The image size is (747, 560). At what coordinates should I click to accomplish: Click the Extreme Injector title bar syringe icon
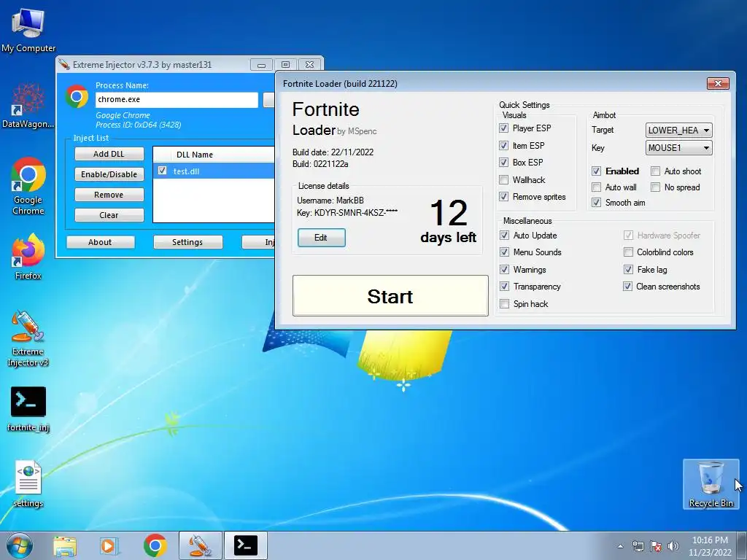click(x=64, y=64)
